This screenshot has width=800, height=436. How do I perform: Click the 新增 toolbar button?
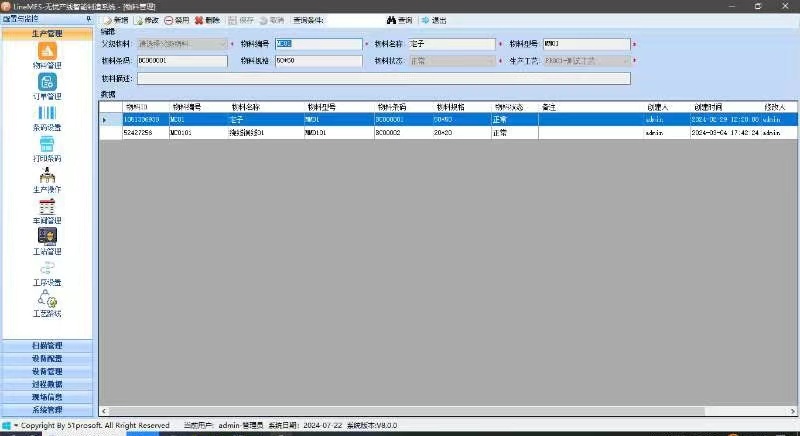click(x=116, y=20)
